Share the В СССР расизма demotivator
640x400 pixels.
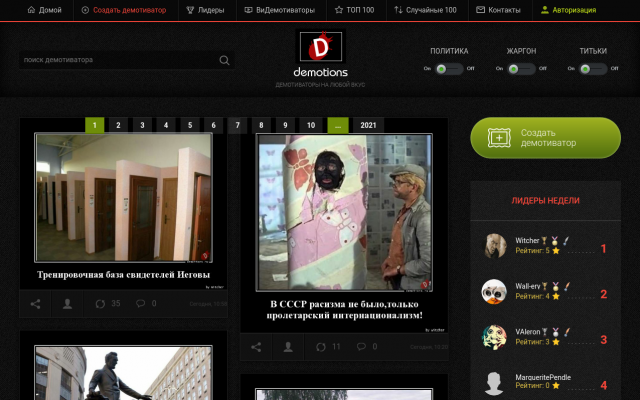coord(256,347)
